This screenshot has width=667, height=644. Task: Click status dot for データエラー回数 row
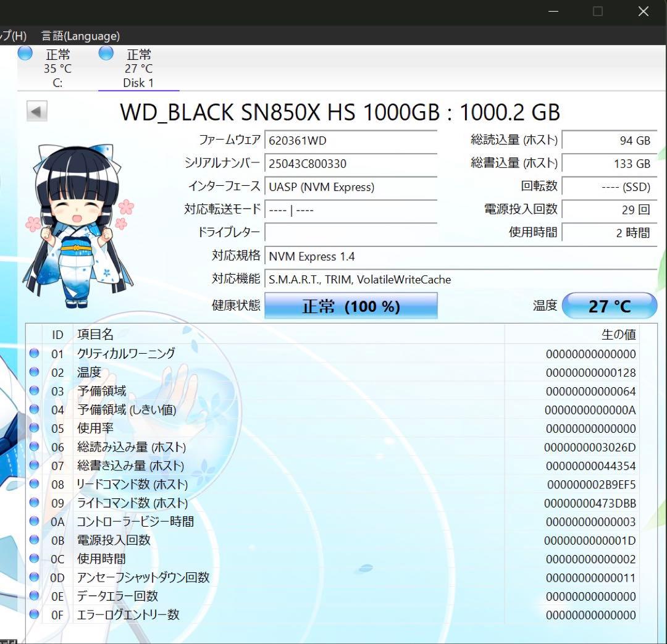35,595
